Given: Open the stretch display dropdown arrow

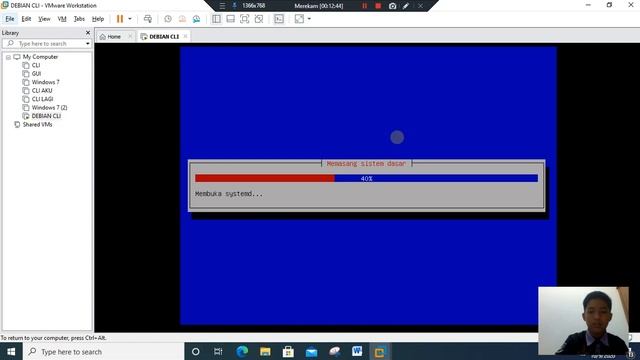Looking at the screenshot, I should [309, 19].
